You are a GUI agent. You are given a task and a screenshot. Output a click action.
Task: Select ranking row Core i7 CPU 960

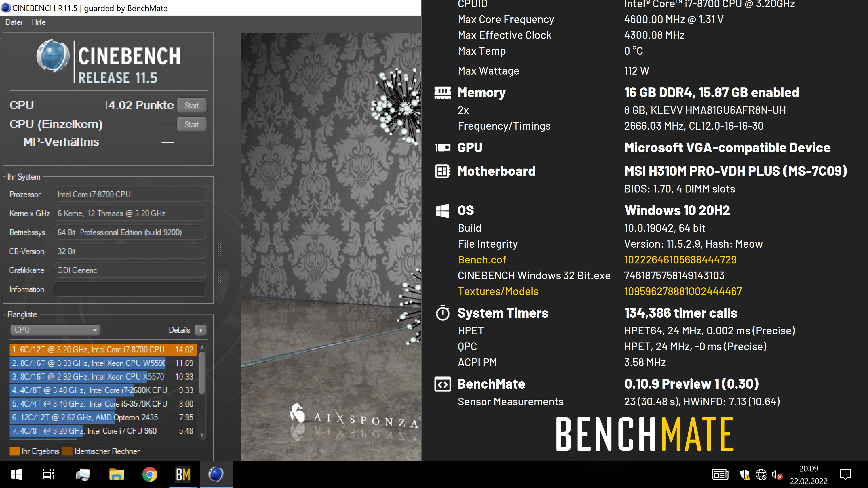[x=103, y=431]
